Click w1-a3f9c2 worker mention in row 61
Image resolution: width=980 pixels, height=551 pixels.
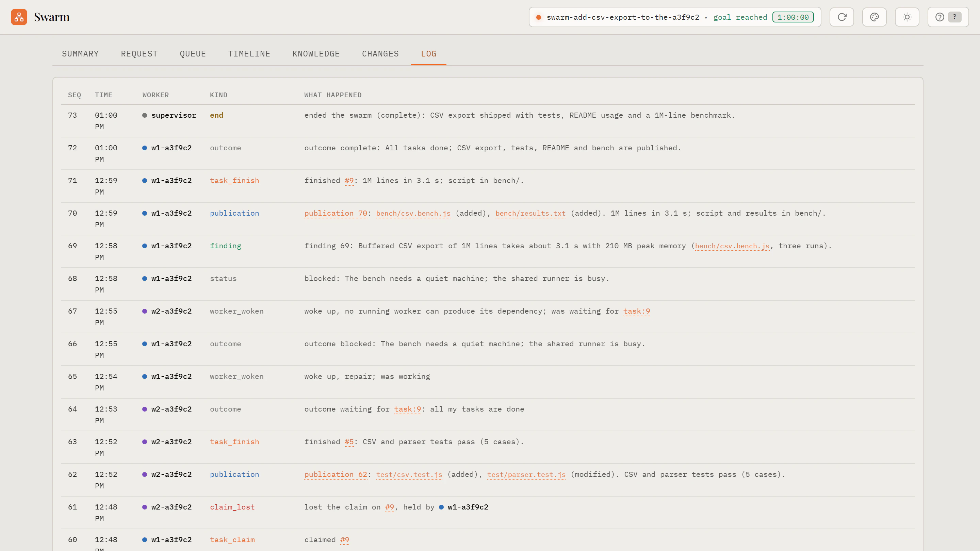[464, 507]
